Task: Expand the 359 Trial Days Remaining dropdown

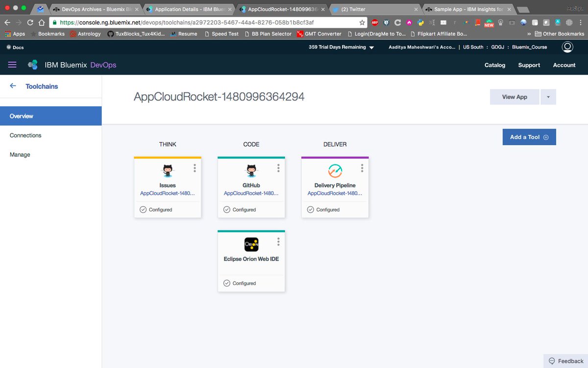Action: point(342,47)
